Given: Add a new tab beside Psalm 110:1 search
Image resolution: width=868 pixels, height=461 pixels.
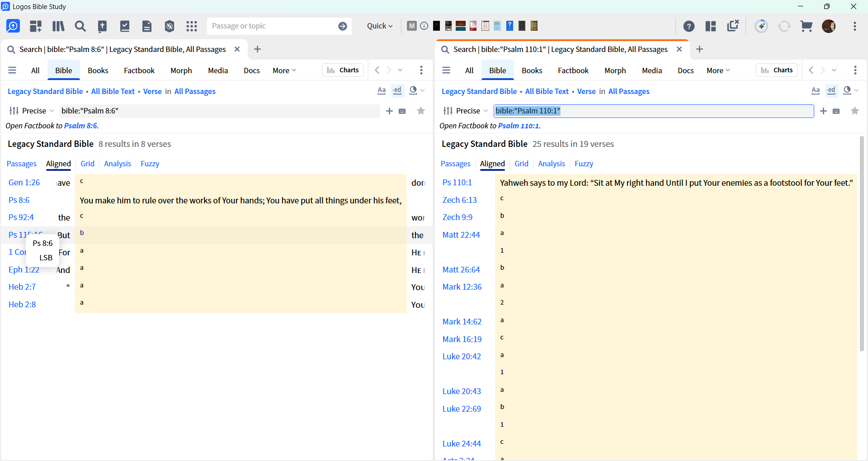Looking at the screenshot, I should (x=699, y=49).
